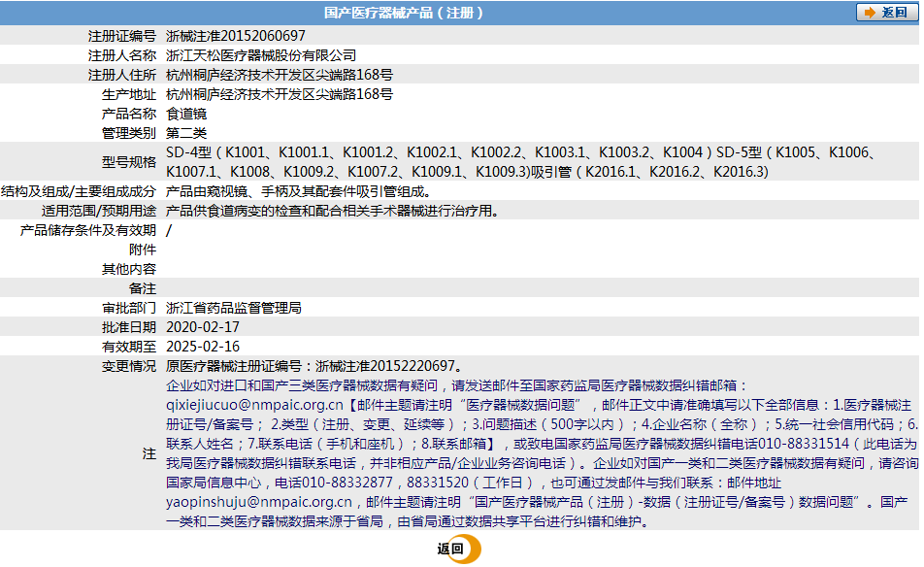Select company name 浙江天松医疗器械股份有限公司

(261, 55)
